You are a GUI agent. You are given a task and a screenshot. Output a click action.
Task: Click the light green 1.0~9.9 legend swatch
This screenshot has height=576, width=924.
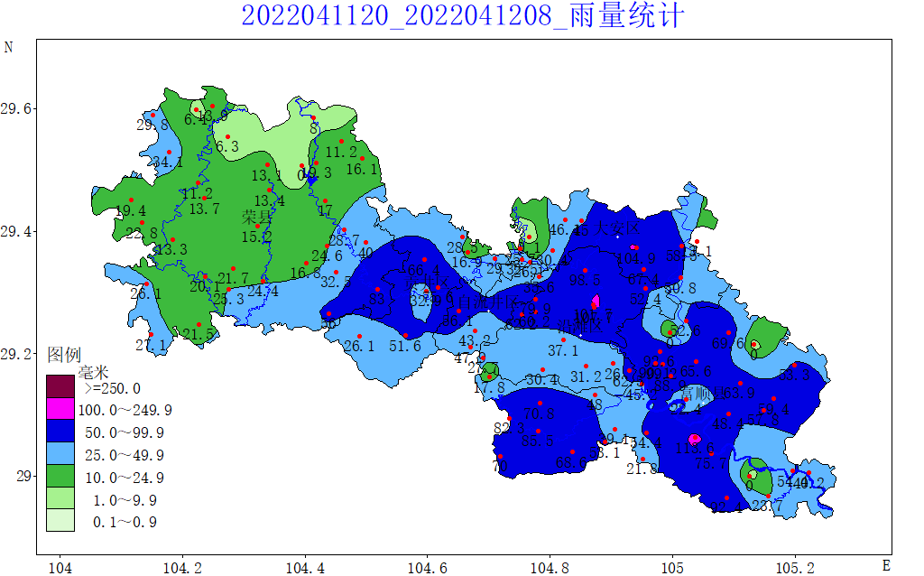(x=60, y=499)
